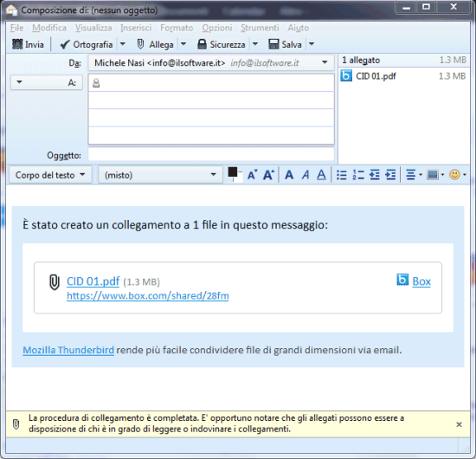Open the Opzioni menu
The image size is (476, 459).
pyautogui.click(x=217, y=28)
